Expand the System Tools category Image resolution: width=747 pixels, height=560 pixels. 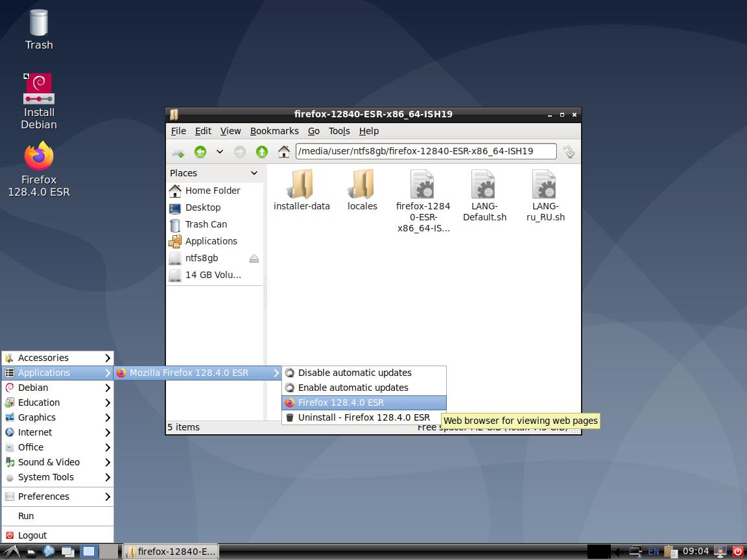click(58, 477)
